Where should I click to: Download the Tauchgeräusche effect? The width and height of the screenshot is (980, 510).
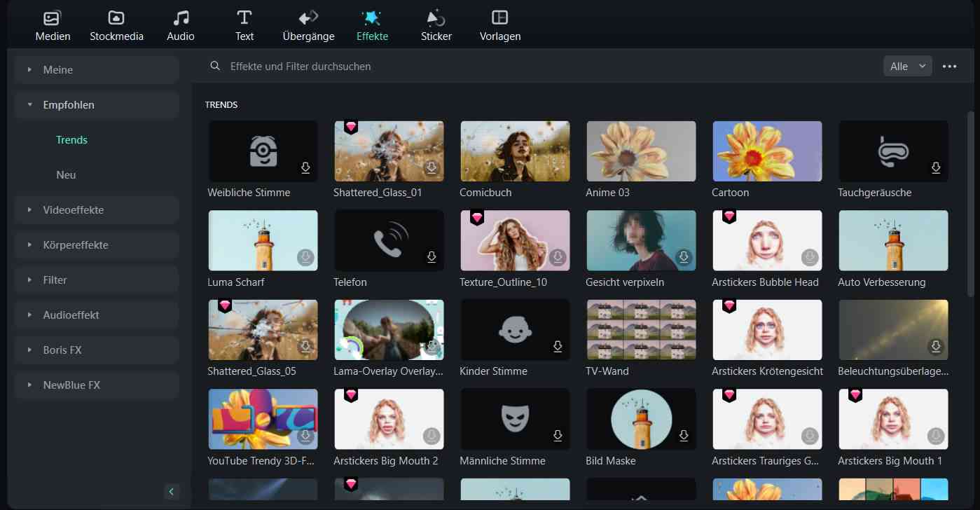point(936,168)
